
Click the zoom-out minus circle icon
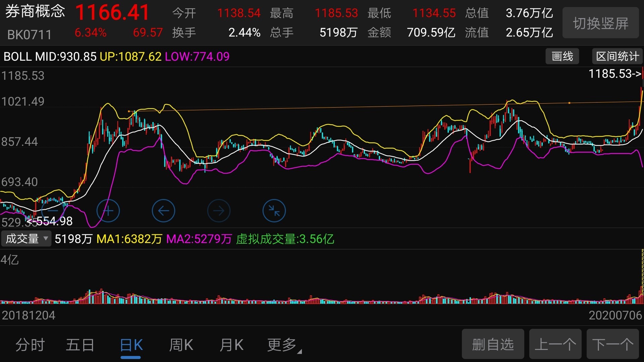click(x=53, y=211)
